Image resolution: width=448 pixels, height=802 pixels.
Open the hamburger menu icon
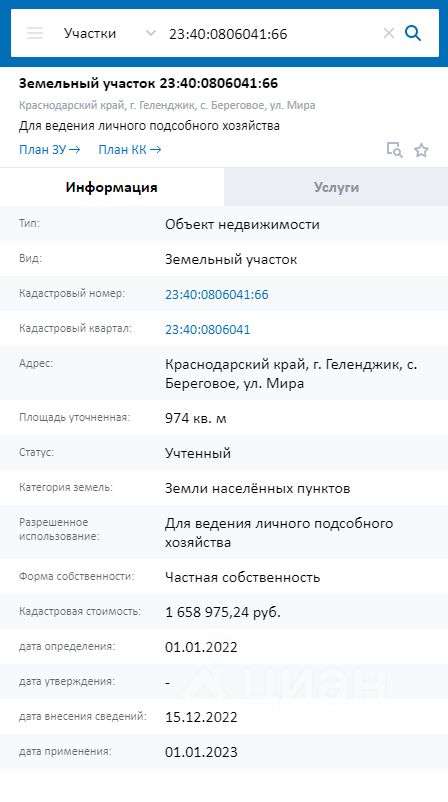pyautogui.click(x=35, y=33)
